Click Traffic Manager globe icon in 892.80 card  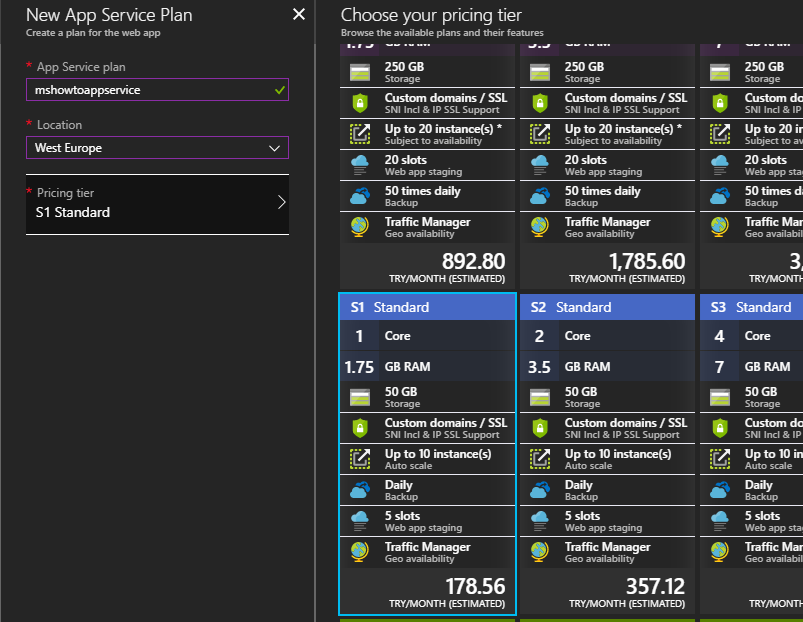tap(360, 227)
